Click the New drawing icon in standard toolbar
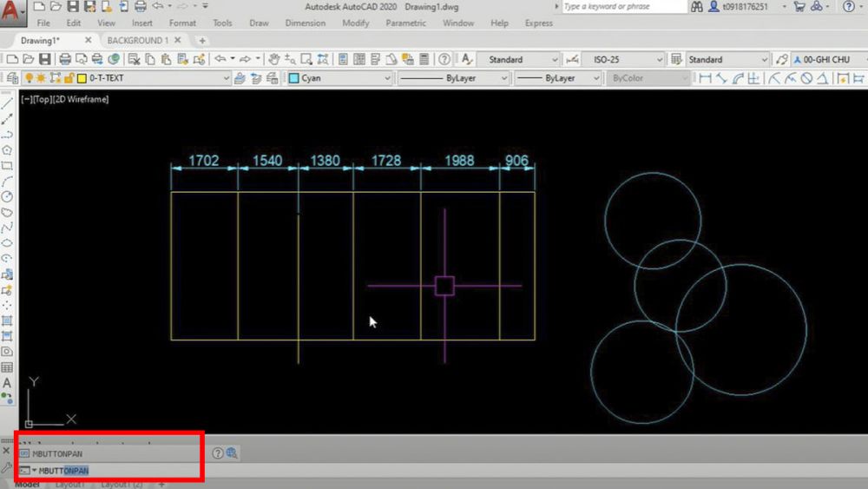 point(12,59)
